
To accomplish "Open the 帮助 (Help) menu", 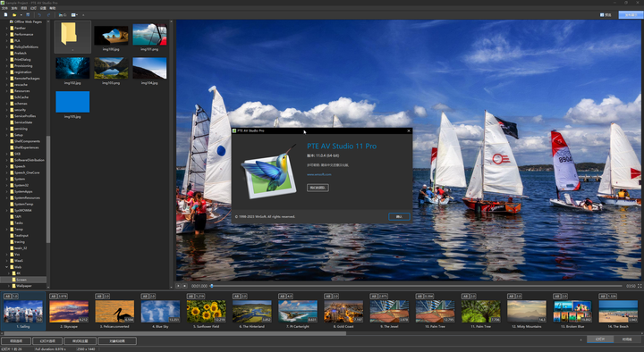I will pyautogui.click(x=53, y=8).
